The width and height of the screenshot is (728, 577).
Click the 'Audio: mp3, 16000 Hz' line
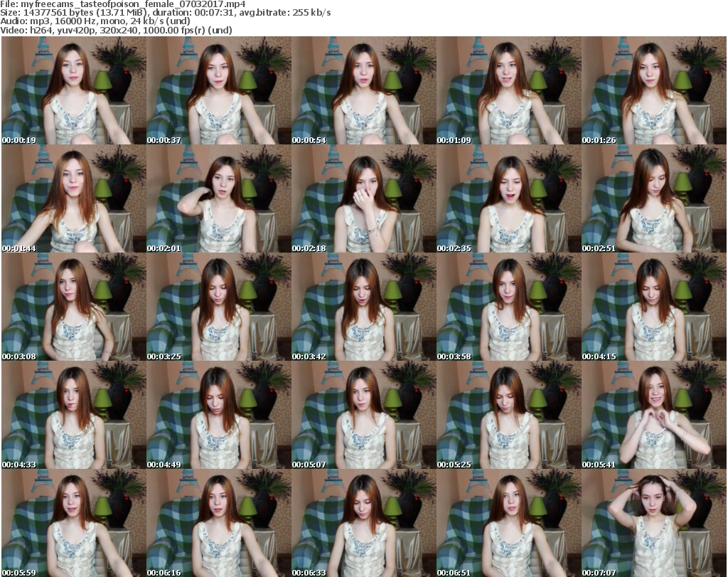coord(95,21)
